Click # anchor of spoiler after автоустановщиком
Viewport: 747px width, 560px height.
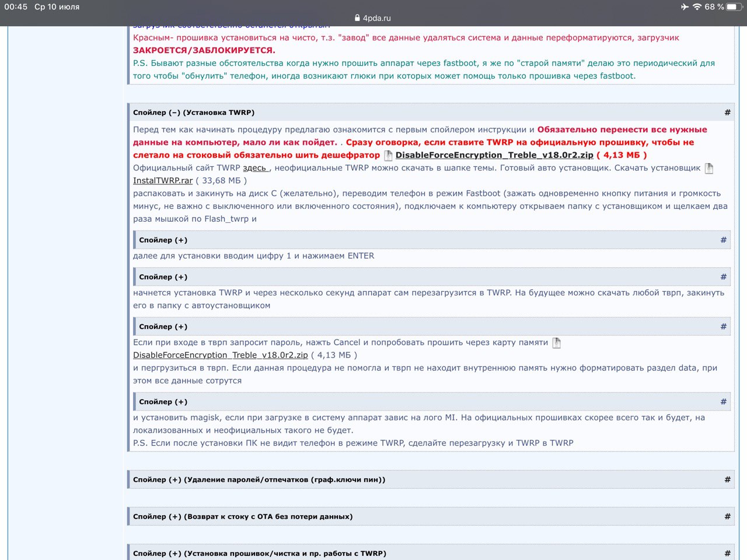[723, 327]
